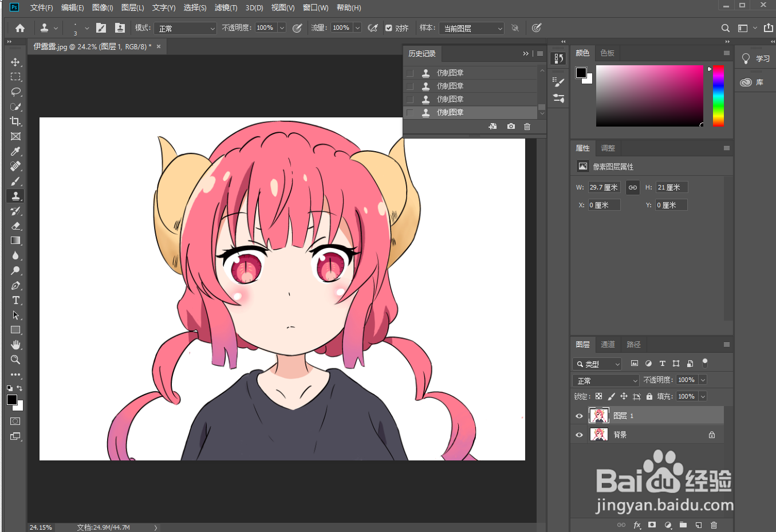Viewport: 776px width, 532px height.
Task: Open the 图像(I) menu
Action: pos(103,7)
